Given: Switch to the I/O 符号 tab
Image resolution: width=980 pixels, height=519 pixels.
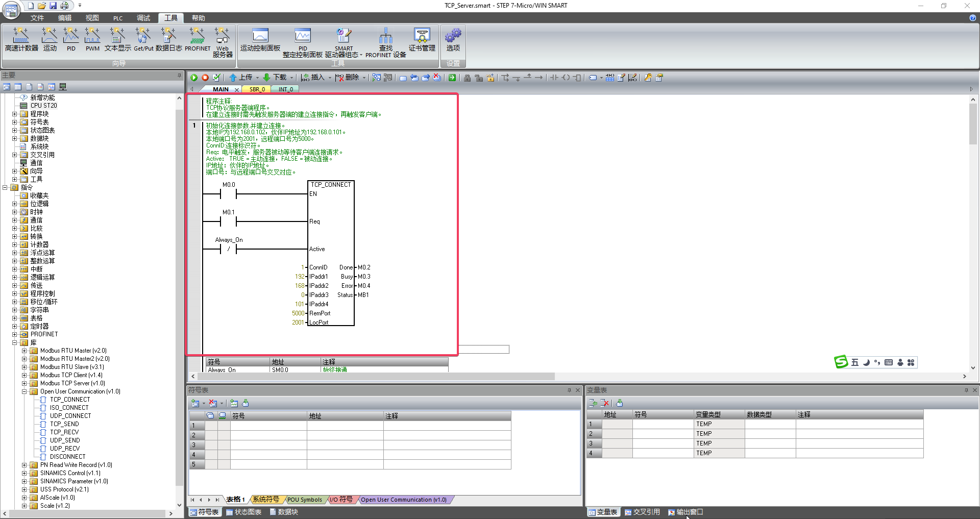Looking at the screenshot, I should (x=341, y=500).
